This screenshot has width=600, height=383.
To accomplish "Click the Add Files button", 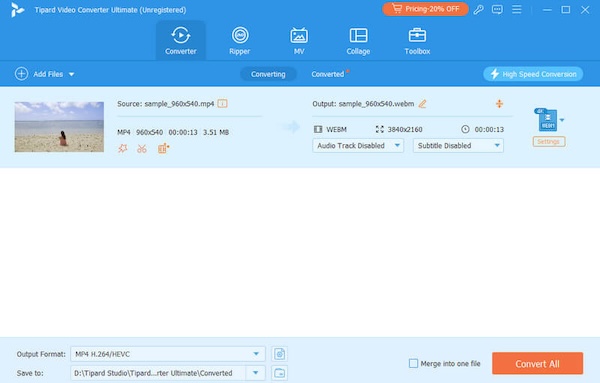I will point(39,74).
